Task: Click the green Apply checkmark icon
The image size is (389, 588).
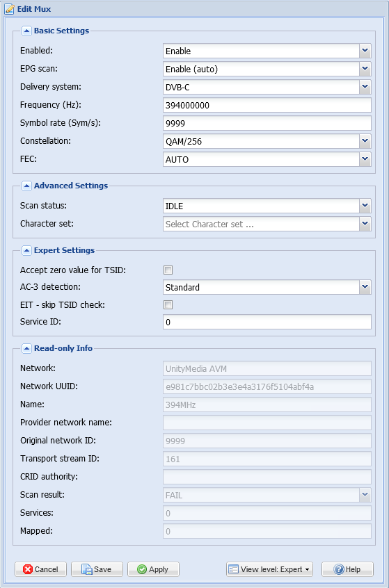Action: click(x=142, y=569)
